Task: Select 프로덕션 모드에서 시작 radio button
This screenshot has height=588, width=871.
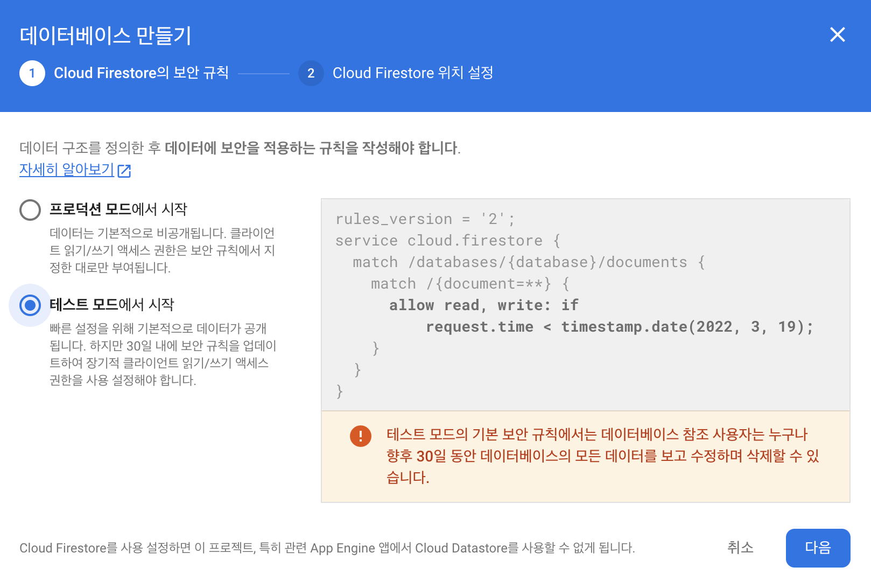Action: (x=30, y=210)
